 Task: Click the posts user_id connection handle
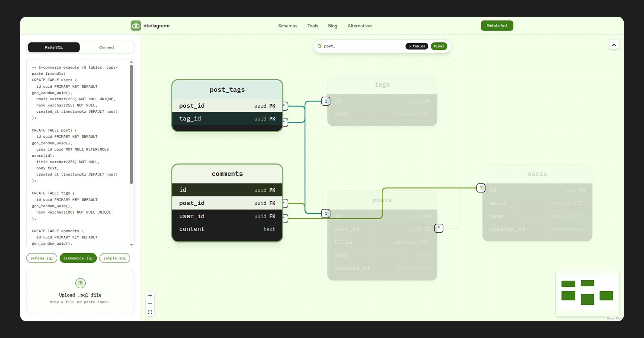point(439,228)
